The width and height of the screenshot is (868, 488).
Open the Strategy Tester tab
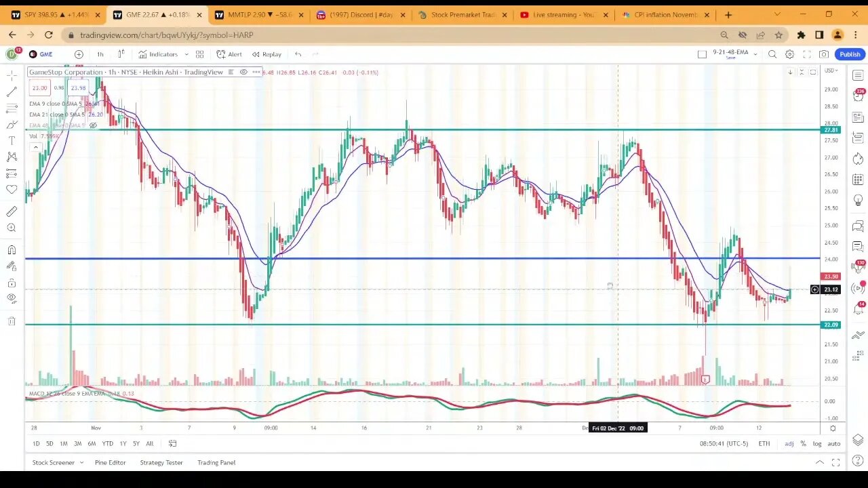[x=161, y=462]
